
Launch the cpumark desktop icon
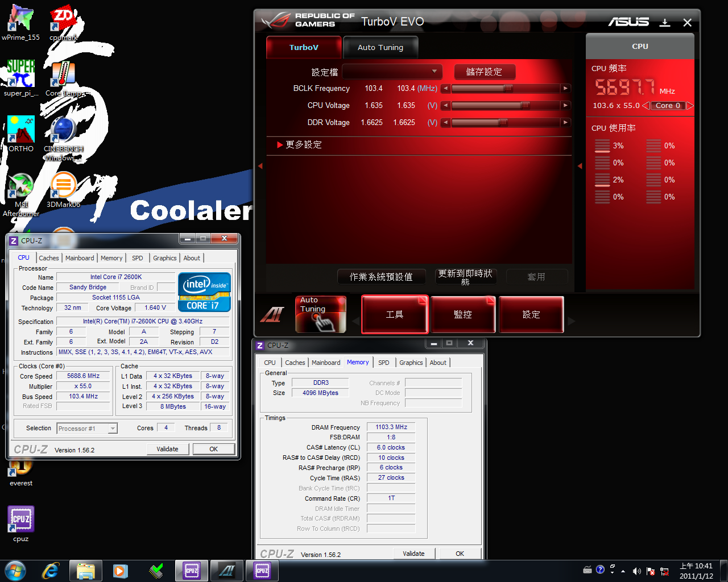(63, 23)
